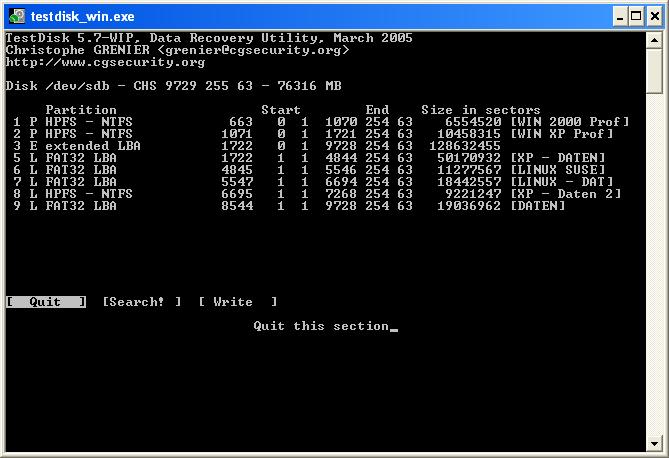Click the scrollbar up arrow
The image size is (669, 458).
[x=654, y=41]
